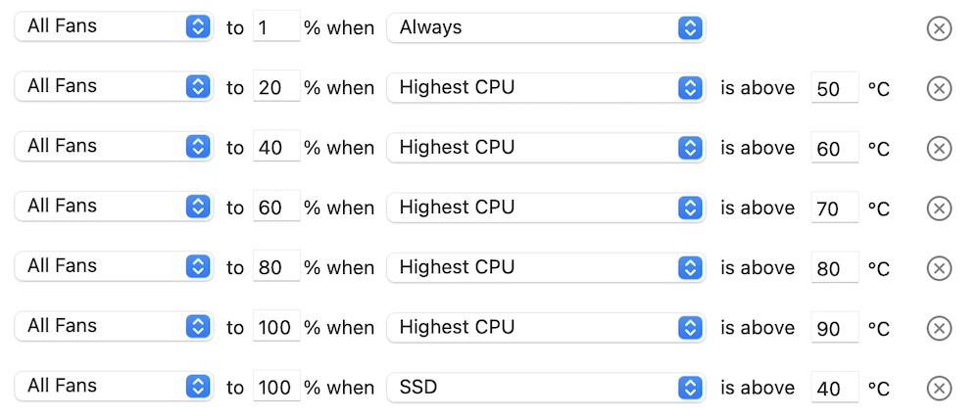Open the All Fans dropdown in the 60% rule
980x416 pixels.
[x=115, y=208]
